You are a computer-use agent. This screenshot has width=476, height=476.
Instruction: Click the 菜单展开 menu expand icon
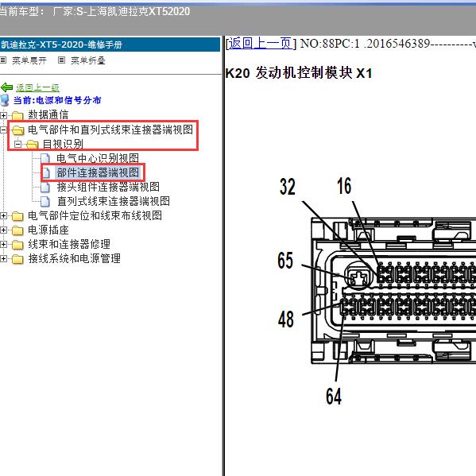tap(3, 60)
